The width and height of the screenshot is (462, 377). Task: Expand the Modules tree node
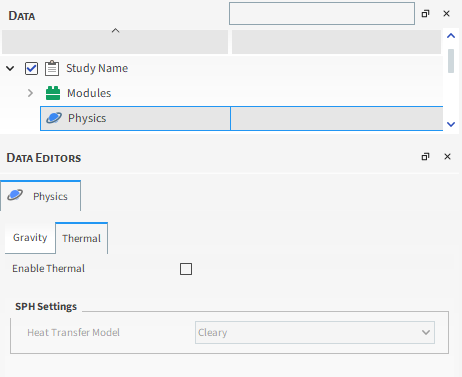point(30,93)
